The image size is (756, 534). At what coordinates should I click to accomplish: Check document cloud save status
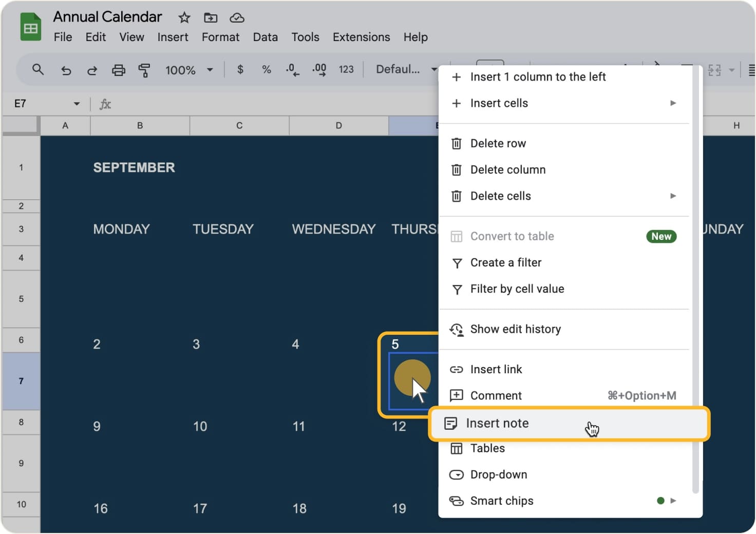click(237, 17)
